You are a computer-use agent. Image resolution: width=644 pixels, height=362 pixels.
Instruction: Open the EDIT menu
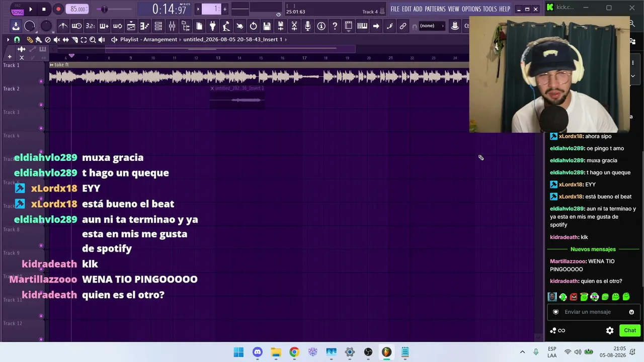pos(407,9)
